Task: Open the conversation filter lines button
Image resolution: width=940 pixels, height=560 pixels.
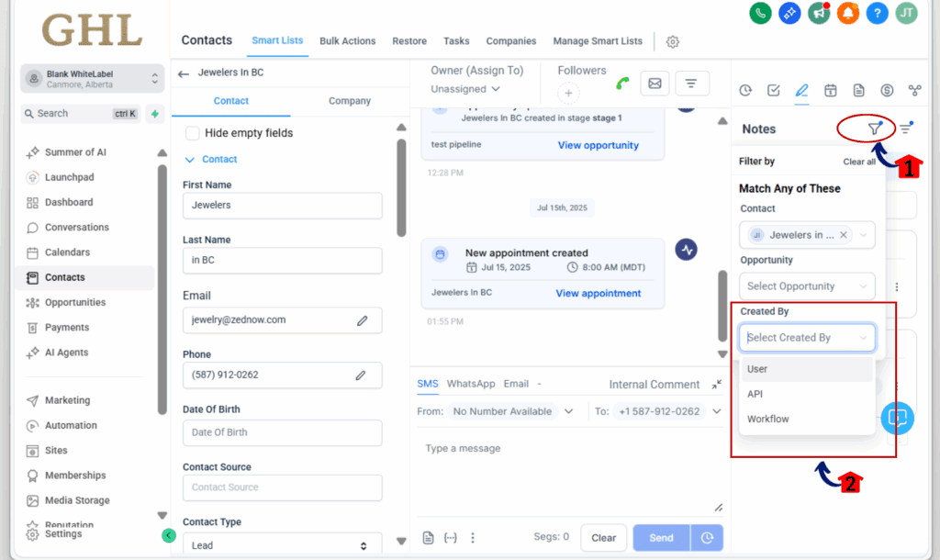Action: click(691, 84)
